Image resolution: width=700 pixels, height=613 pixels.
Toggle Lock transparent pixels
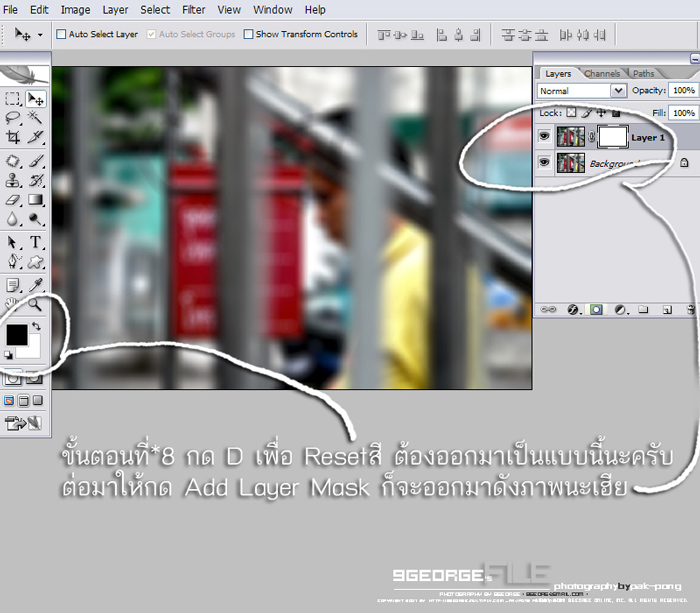[x=571, y=113]
